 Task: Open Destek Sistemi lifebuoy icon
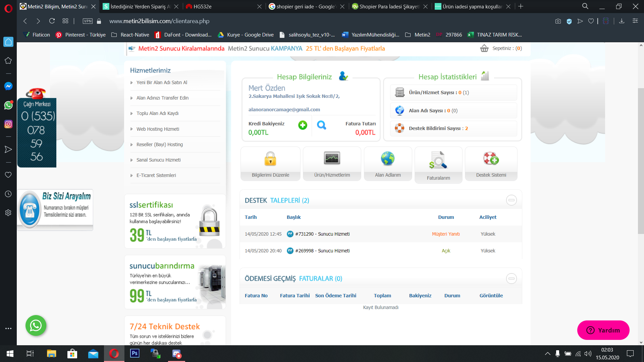491,159
